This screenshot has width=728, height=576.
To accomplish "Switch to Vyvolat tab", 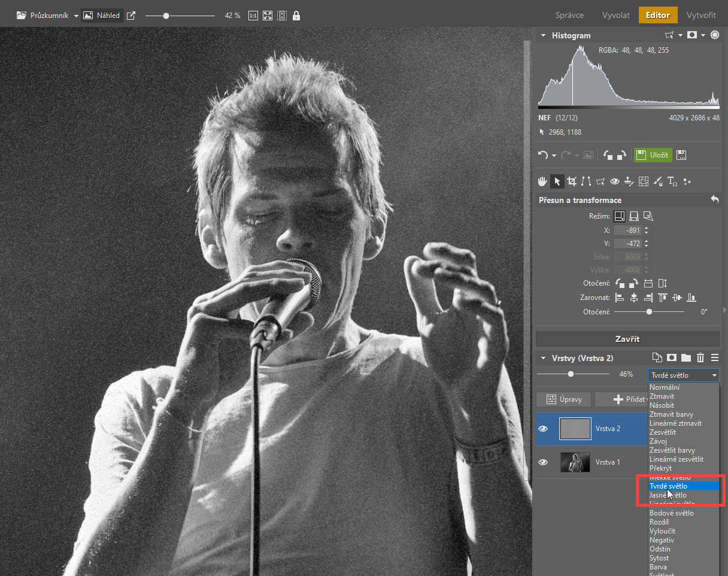I will point(615,16).
